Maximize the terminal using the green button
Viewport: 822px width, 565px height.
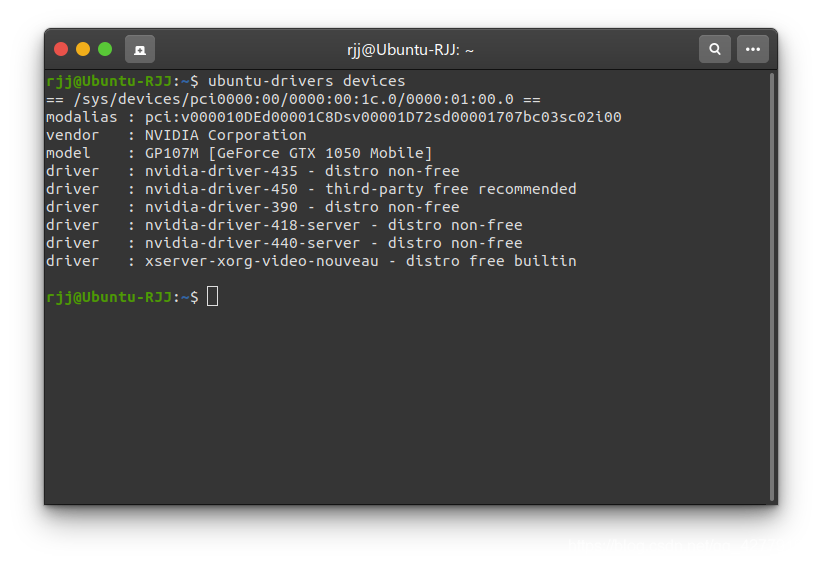pyautogui.click(x=105, y=49)
